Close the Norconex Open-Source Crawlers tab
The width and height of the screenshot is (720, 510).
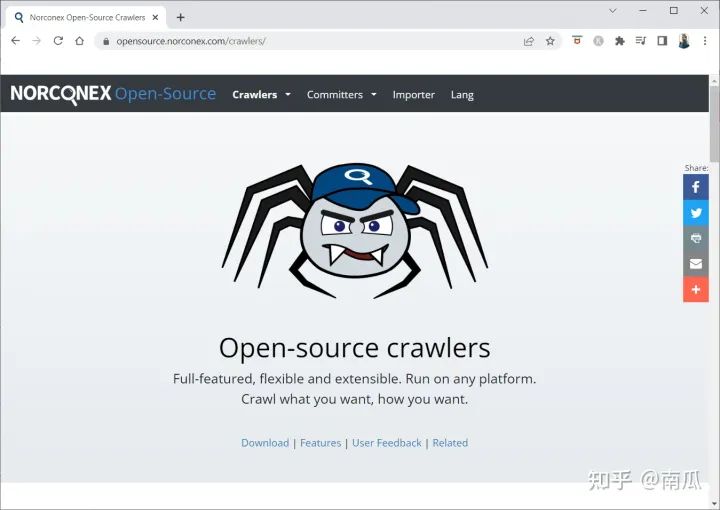tap(155, 17)
